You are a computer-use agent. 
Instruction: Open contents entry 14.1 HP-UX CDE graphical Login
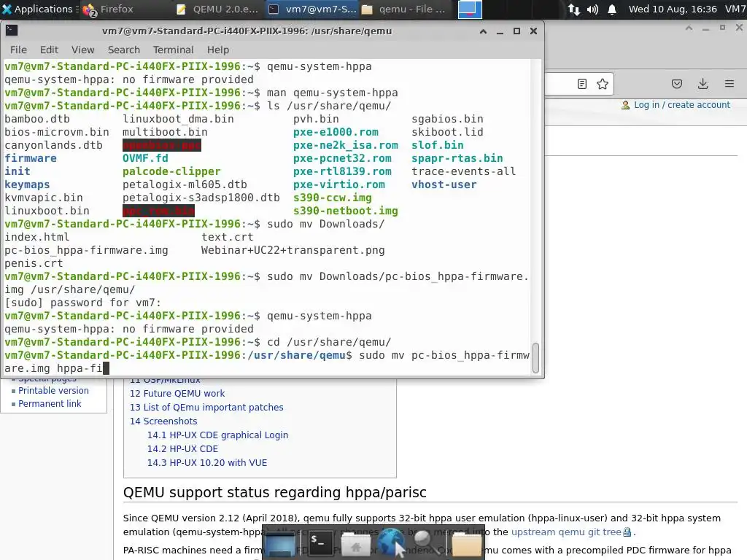[x=217, y=435]
